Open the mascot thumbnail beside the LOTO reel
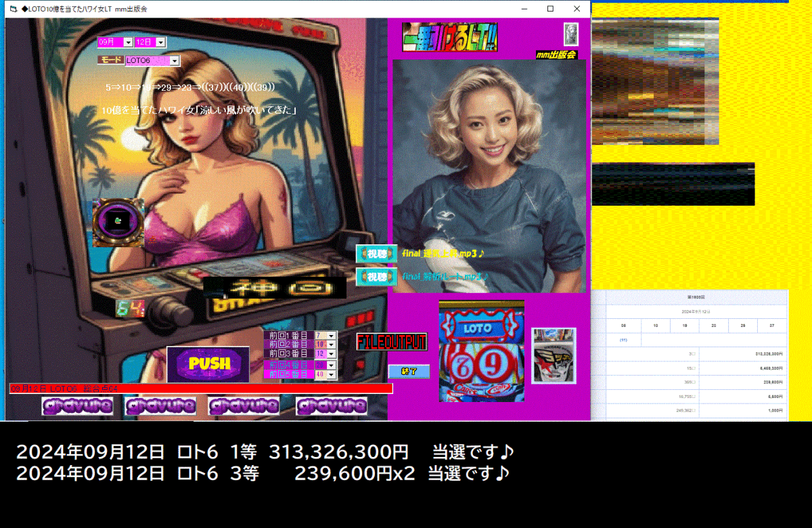 click(554, 356)
